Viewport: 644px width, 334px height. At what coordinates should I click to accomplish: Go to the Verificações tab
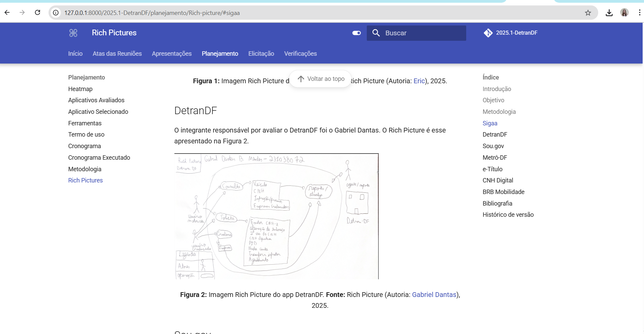(x=300, y=54)
